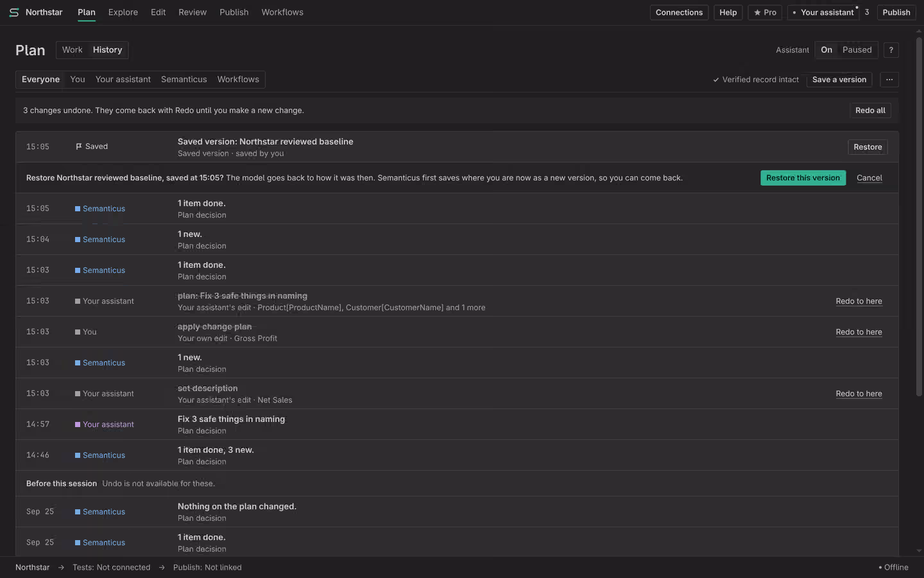The height and width of the screenshot is (578, 924).
Task: Open Workflows in the top navigation
Action: (x=282, y=12)
